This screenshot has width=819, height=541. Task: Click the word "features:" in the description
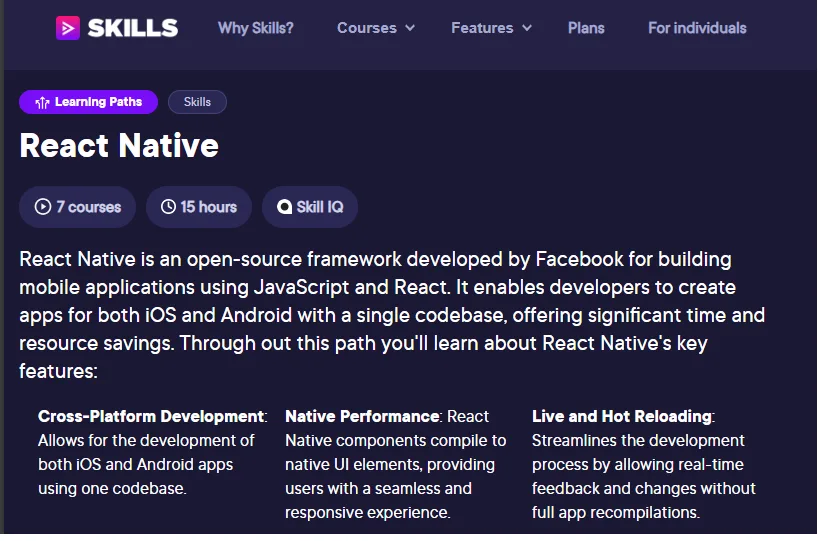pyautogui.click(x=58, y=371)
